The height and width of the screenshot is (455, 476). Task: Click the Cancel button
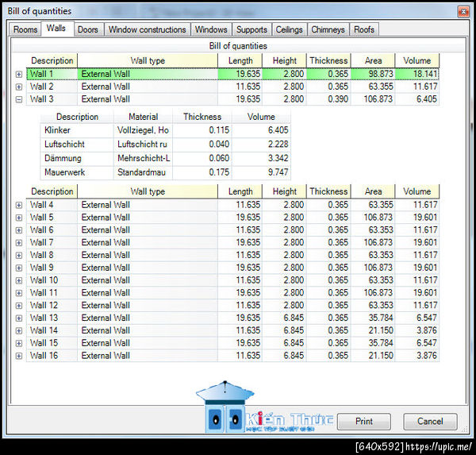coord(430,422)
